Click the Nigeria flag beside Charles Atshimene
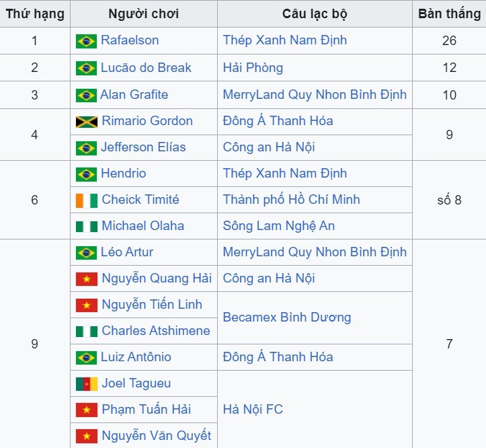This screenshot has height=448, width=486. click(86, 332)
